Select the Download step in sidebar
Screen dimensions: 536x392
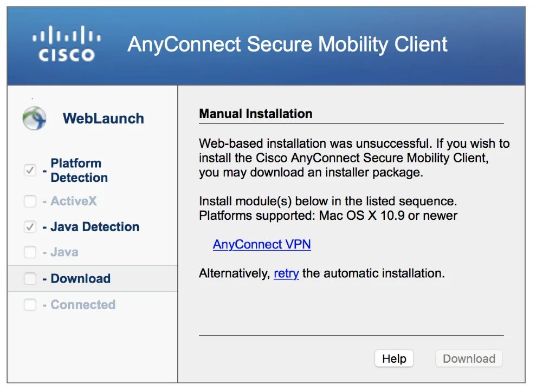(80, 279)
